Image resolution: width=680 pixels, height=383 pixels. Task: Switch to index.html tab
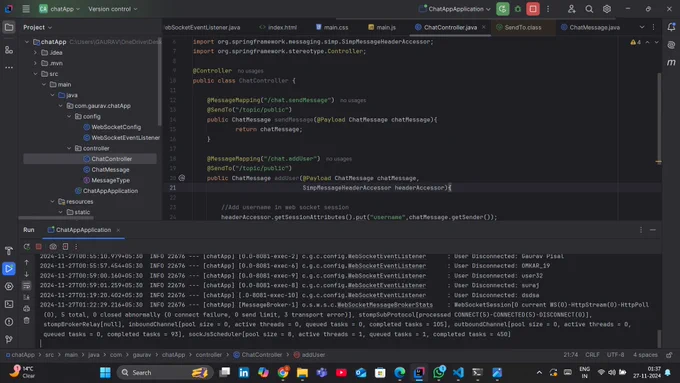278,27
